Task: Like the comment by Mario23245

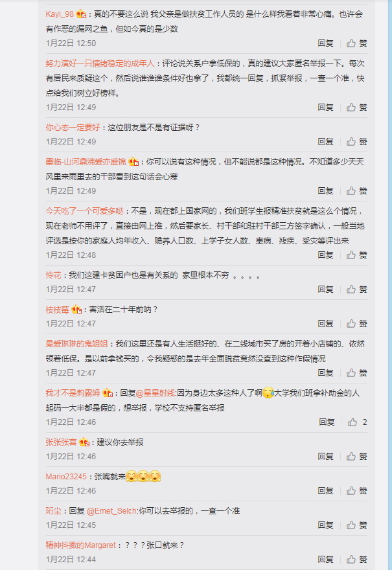Action: coord(356,490)
